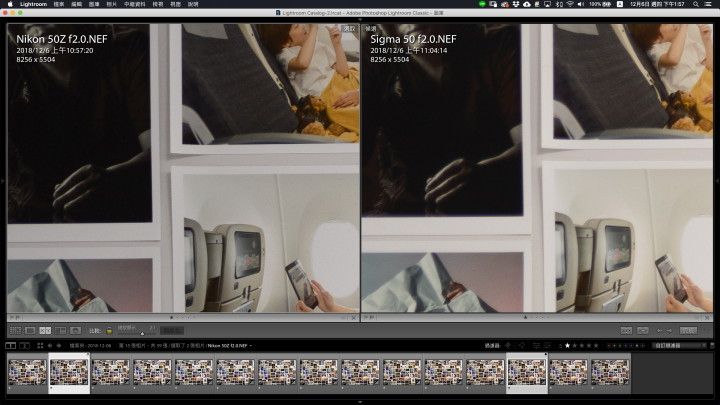The height and width of the screenshot is (405, 720).
Task: Open the second menu after Lightroom
Action: 59,4
